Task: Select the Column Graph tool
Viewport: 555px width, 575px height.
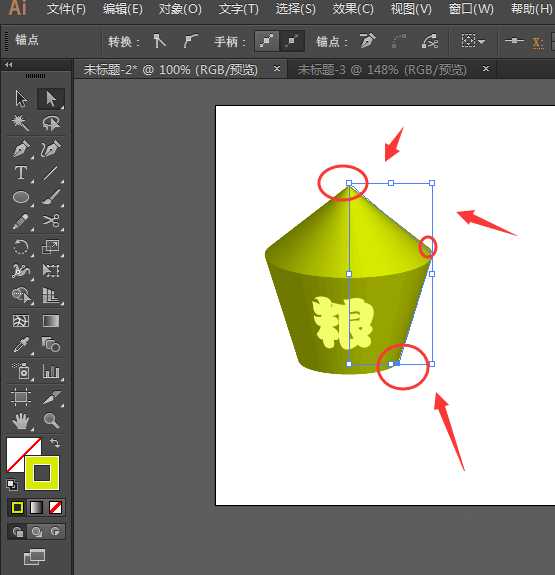Action: tap(51, 371)
